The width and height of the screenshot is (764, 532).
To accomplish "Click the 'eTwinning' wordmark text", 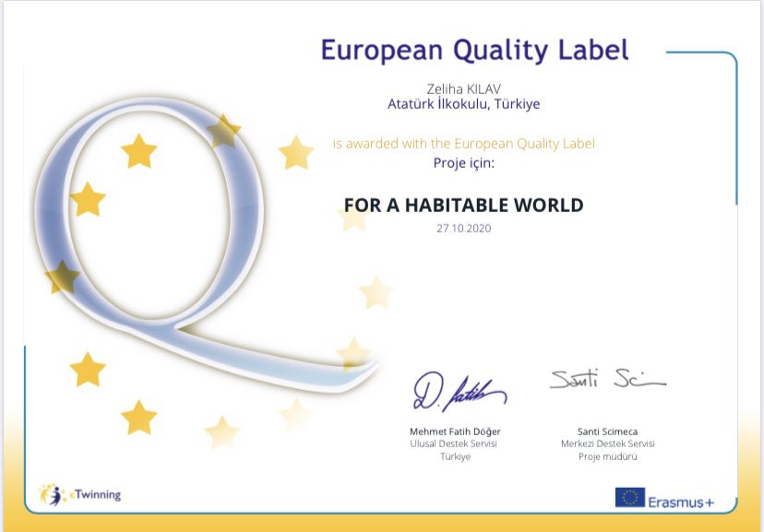I will tap(95, 494).
